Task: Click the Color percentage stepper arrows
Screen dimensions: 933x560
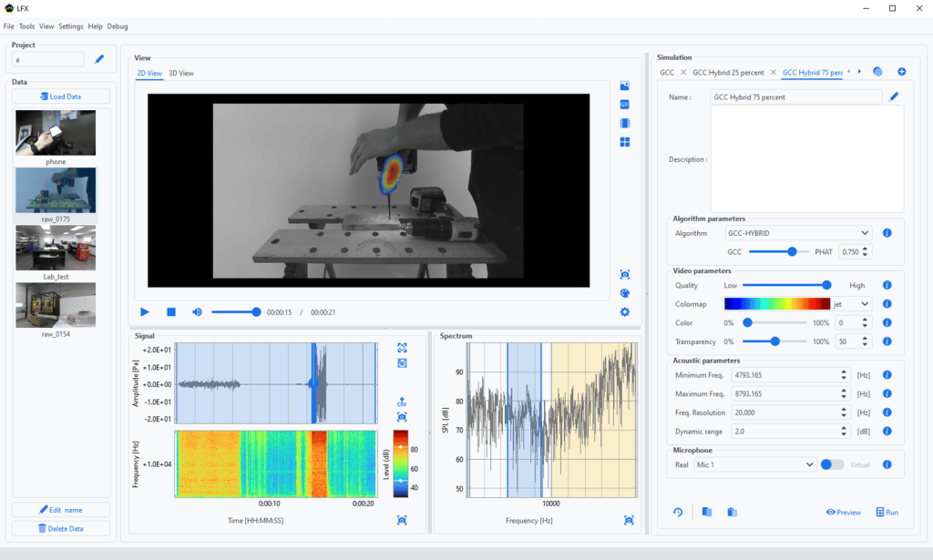Action: 866,323
